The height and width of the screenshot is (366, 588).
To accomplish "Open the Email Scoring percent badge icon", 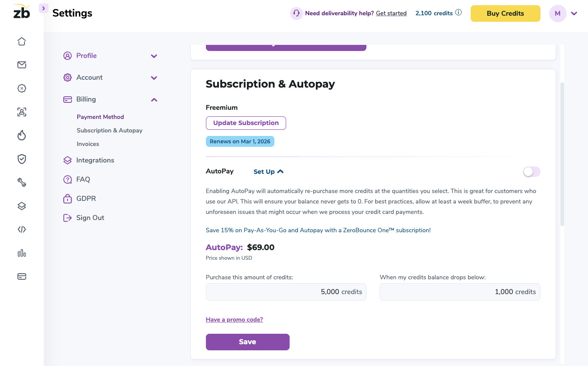I will (x=21, y=88).
